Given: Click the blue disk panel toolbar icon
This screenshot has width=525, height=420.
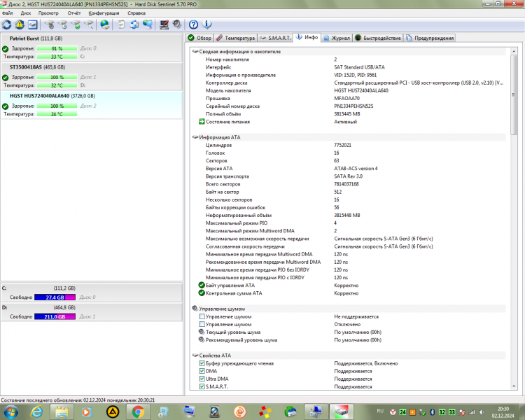Looking at the screenshot, I should coord(32,24).
